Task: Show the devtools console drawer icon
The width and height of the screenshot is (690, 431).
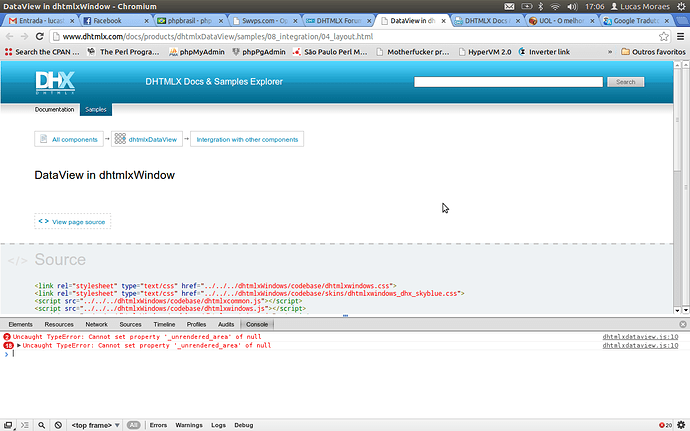Action: (25, 425)
